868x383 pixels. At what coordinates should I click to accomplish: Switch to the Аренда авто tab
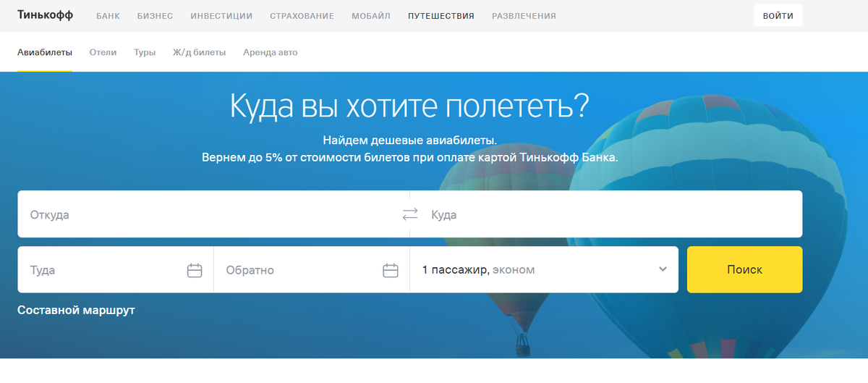tap(270, 52)
